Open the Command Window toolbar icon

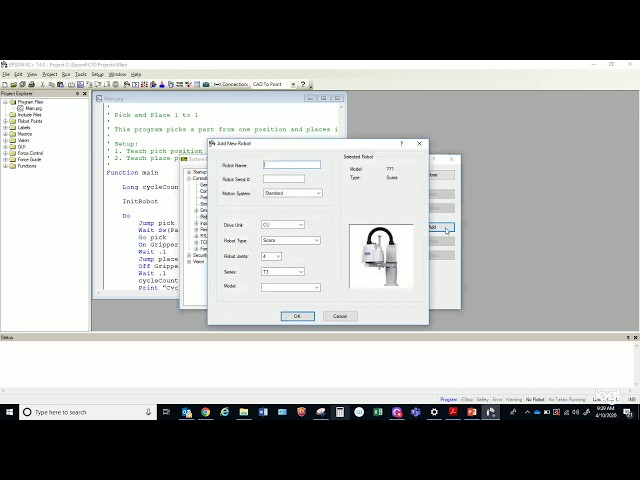136,84
